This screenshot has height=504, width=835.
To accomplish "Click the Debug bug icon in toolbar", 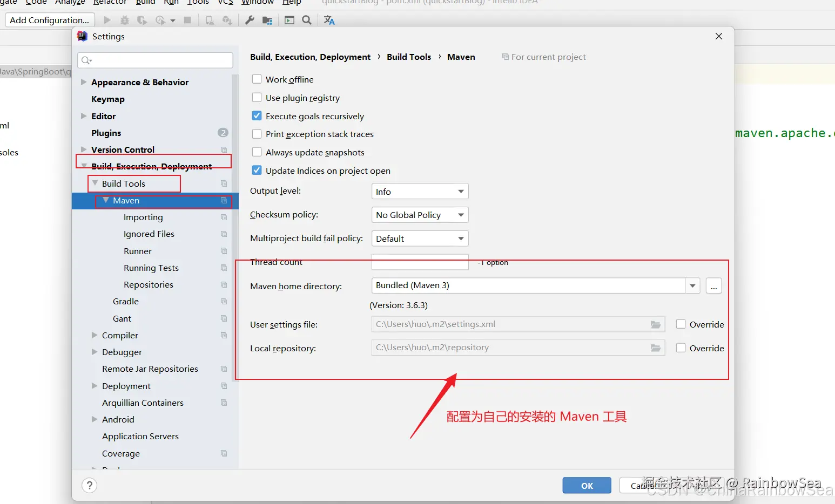I will pyautogui.click(x=125, y=20).
